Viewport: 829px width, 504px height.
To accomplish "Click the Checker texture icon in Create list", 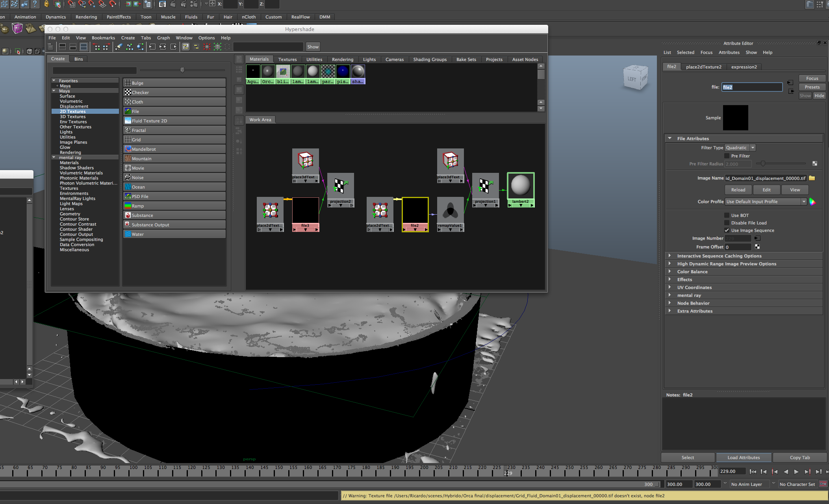I will [128, 93].
